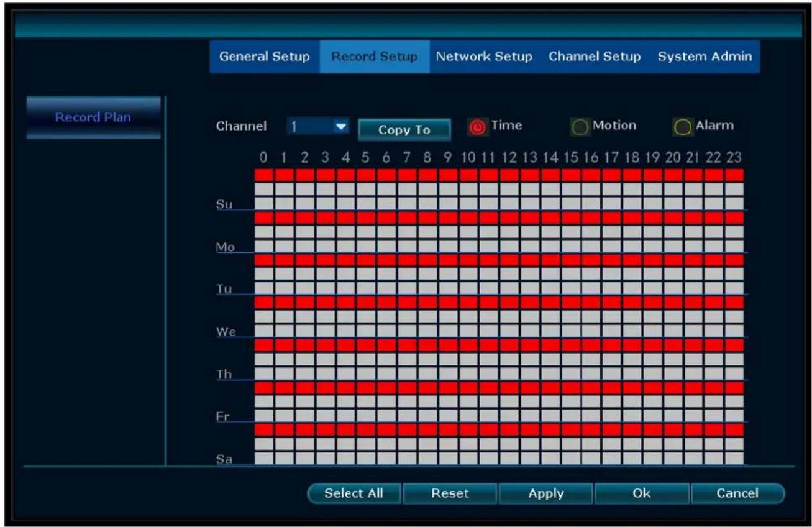Toggle Sunday's red Time cell under hour 23

(x=734, y=175)
